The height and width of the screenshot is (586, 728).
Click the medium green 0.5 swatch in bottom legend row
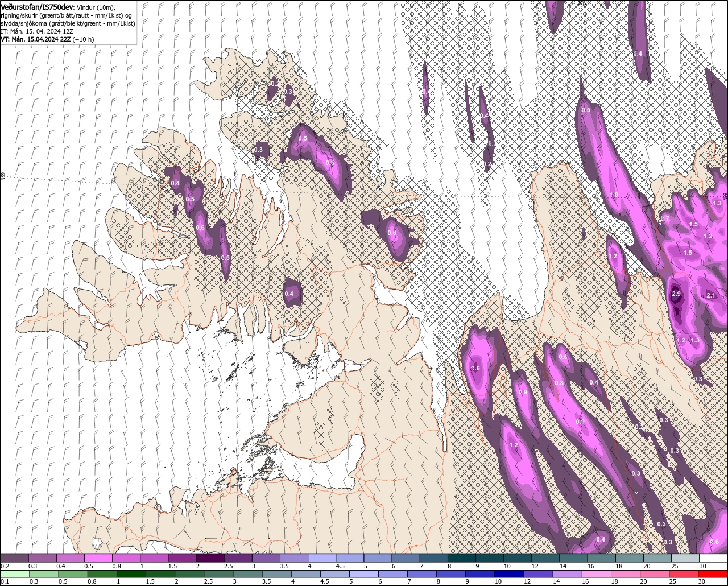[x=73, y=574]
